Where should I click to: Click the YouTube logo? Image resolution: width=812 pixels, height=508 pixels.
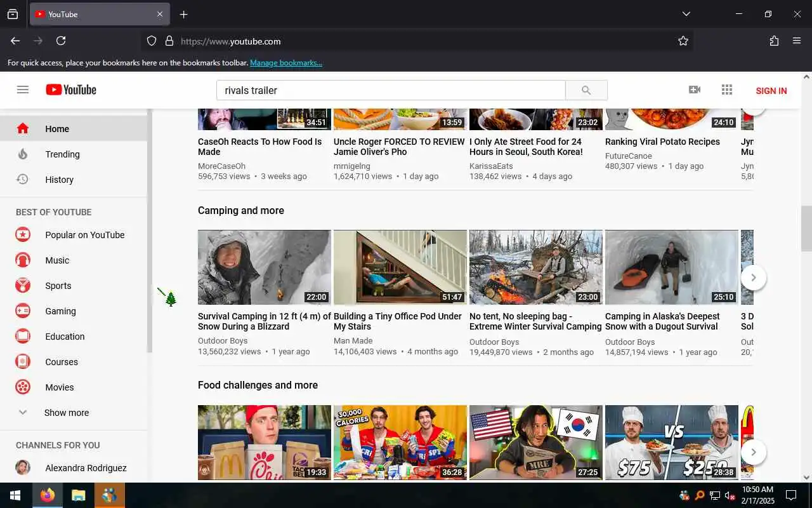[71, 90]
